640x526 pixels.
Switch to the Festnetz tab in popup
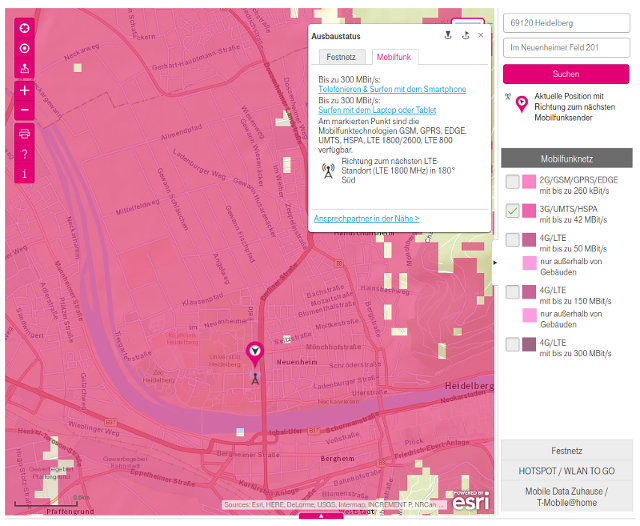341,58
